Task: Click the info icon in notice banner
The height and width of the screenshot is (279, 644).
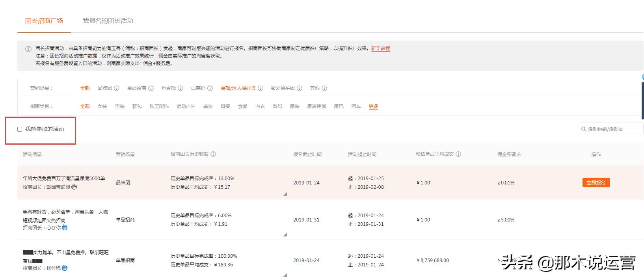Action: tap(28, 49)
